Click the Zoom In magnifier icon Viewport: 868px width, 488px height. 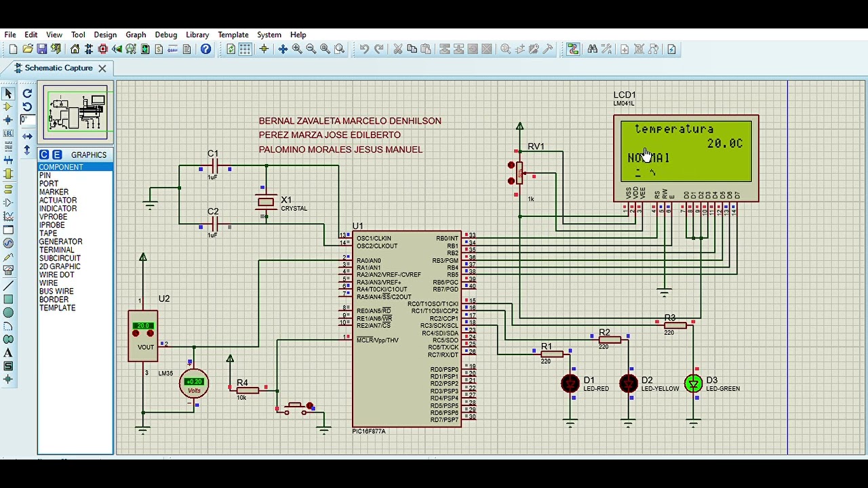[x=297, y=49]
